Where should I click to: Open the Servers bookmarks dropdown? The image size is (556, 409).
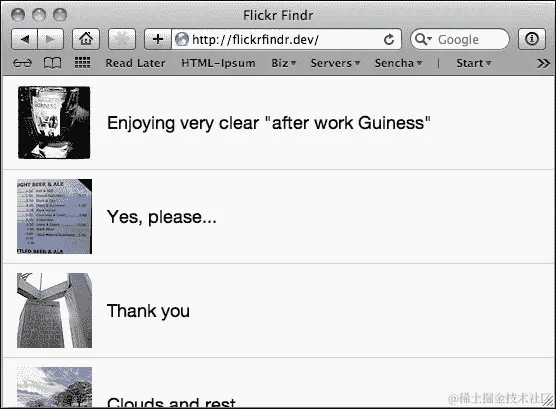[x=335, y=63]
